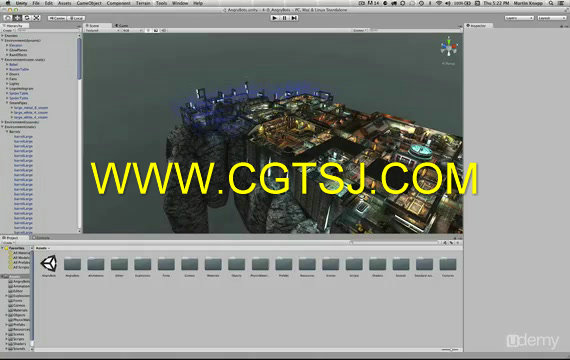Select the Inspector tab
The image size is (570, 360).
click(x=477, y=25)
